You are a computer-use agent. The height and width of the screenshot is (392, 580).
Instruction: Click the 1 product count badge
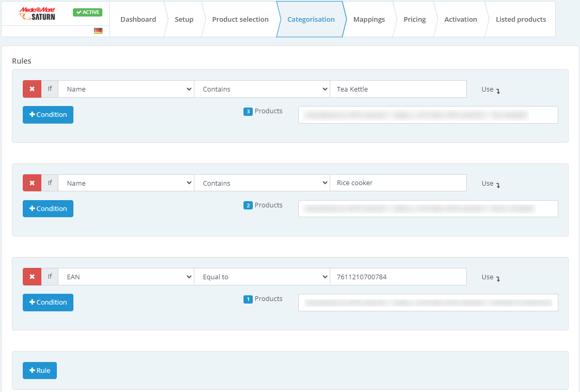coord(248,299)
